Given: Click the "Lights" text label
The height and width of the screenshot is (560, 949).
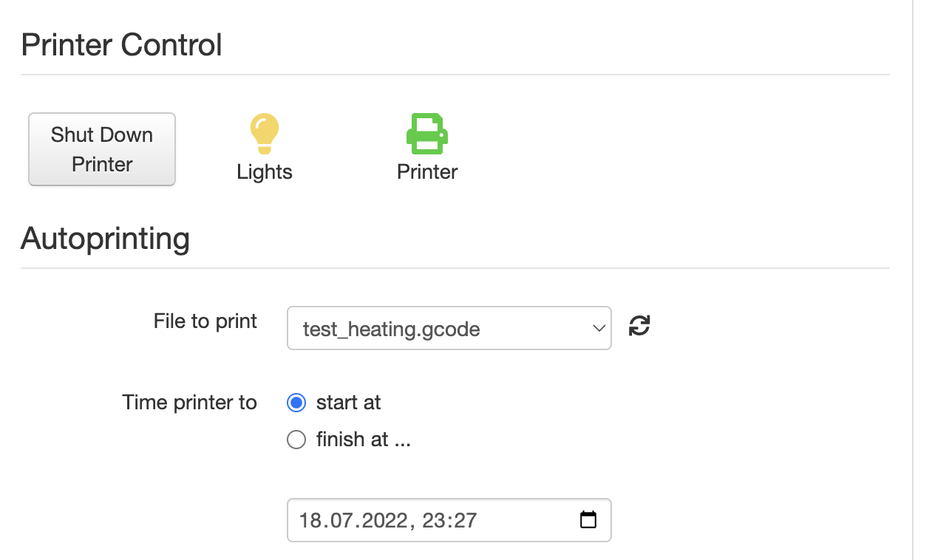Looking at the screenshot, I should (x=265, y=172).
